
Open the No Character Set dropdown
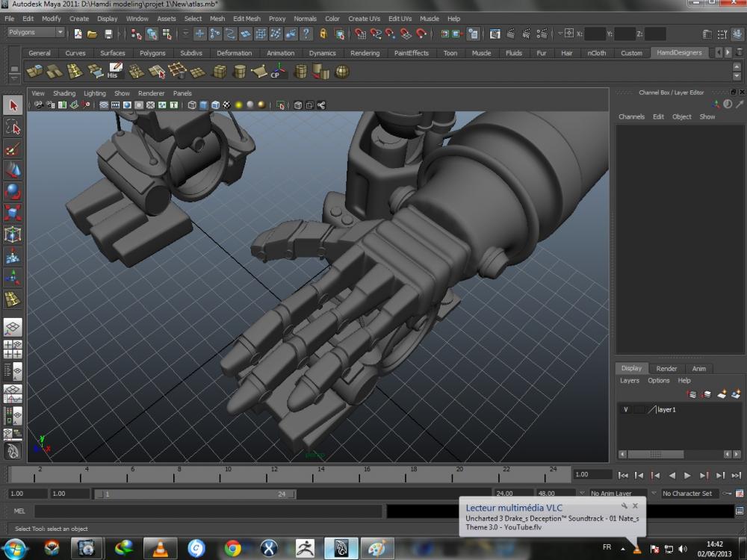coord(686,494)
